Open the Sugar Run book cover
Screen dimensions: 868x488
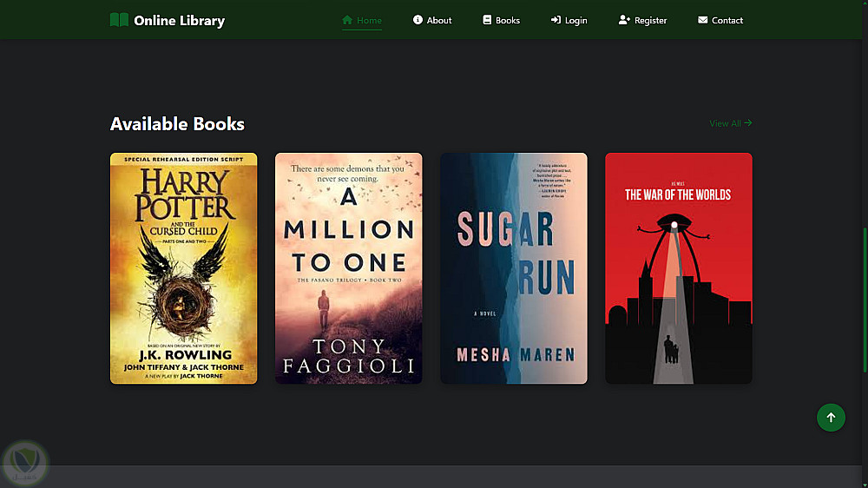point(514,268)
